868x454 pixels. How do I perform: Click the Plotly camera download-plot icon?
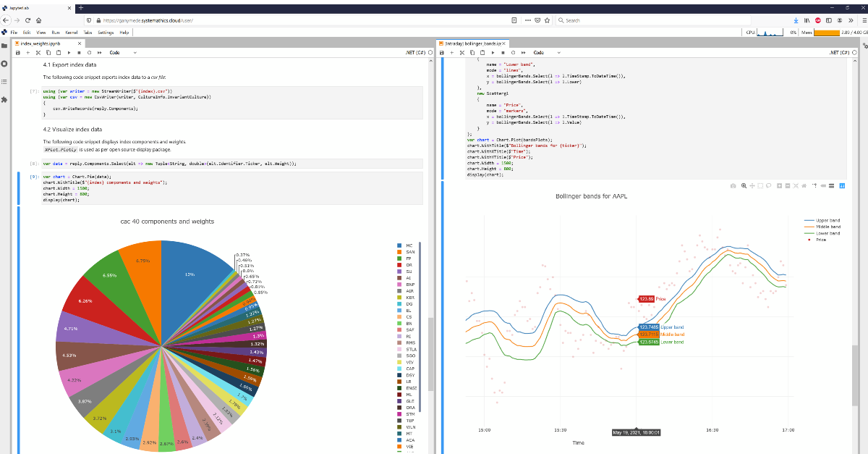tap(733, 186)
